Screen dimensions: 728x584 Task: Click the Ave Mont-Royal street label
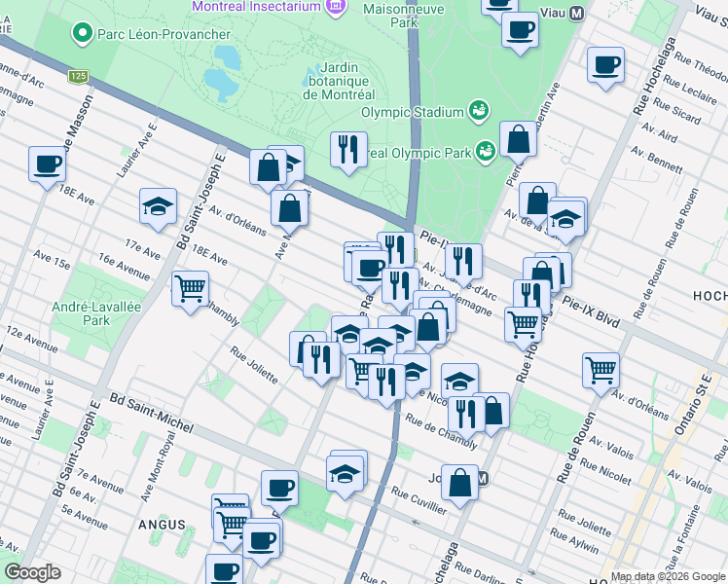[x=159, y=466]
